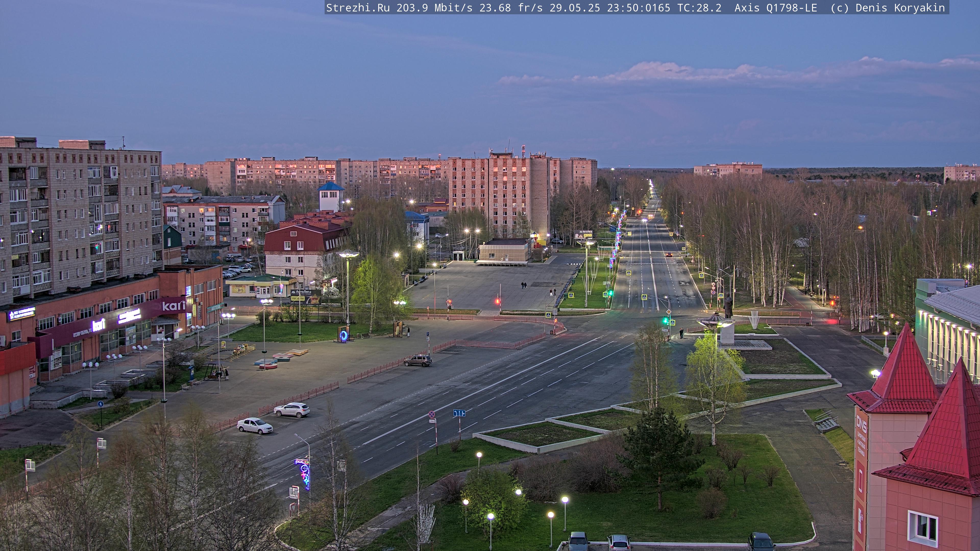This screenshot has width=980, height=551.
Task: Click the "Strezhi.Ru" text in the overlay
Action: click(358, 8)
